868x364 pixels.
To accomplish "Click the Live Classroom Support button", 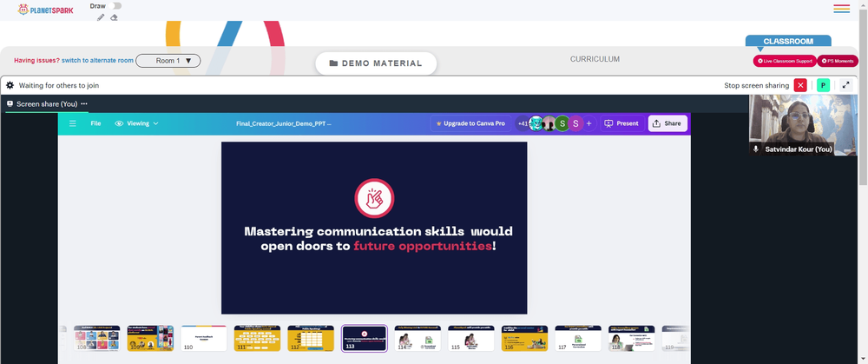I will (x=785, y=61).
